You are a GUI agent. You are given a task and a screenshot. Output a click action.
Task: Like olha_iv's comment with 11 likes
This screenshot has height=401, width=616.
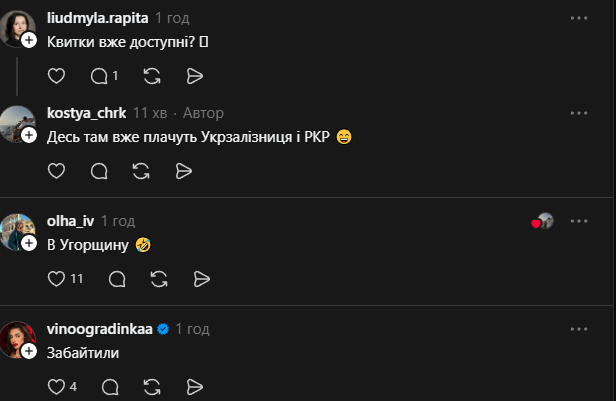(x=57, y=279)
